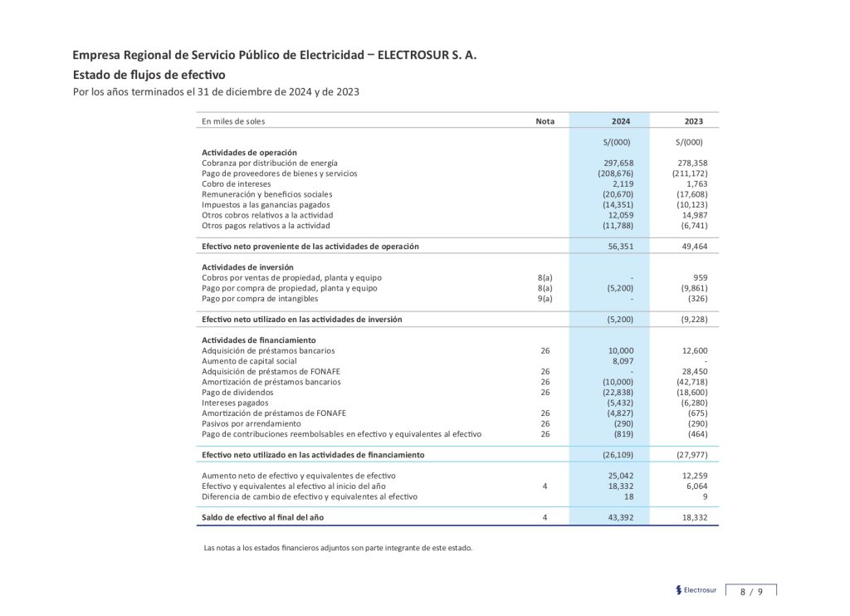Viewport: 850px width, 616px height.
Task: Click the 'Nota' column header
Action: pyautogui.click(x=545, y=121)
